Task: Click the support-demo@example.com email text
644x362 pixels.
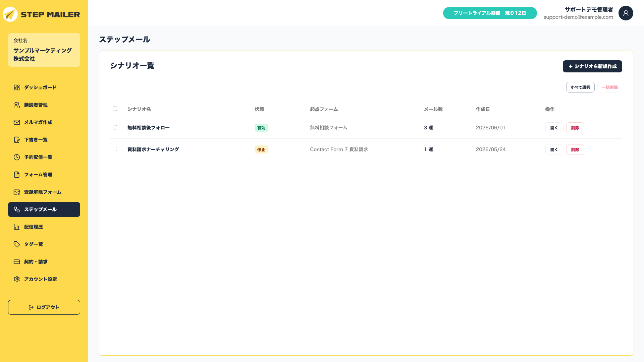Action: point(578,17)
